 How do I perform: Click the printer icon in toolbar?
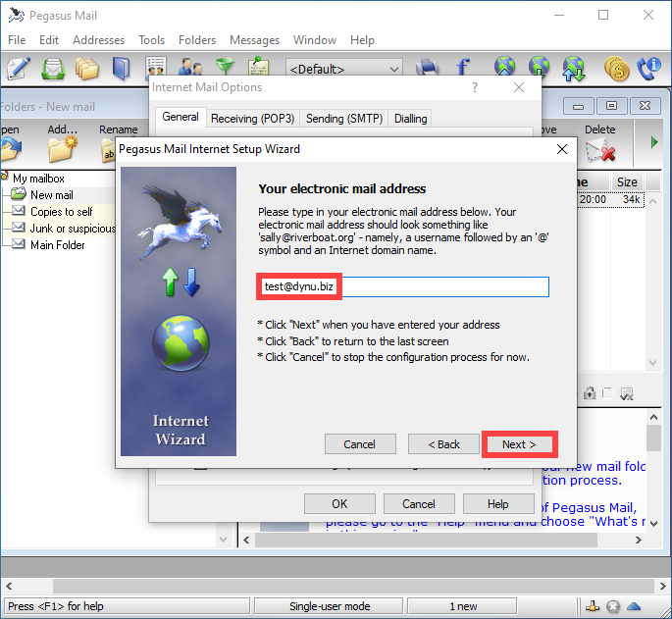pyautogui.click(x=428, y=67)
